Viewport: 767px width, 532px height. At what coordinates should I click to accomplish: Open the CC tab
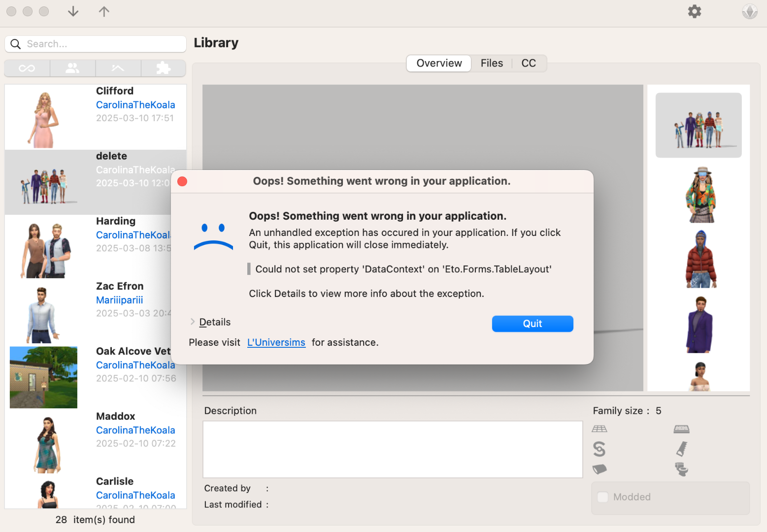pos(529,63)
